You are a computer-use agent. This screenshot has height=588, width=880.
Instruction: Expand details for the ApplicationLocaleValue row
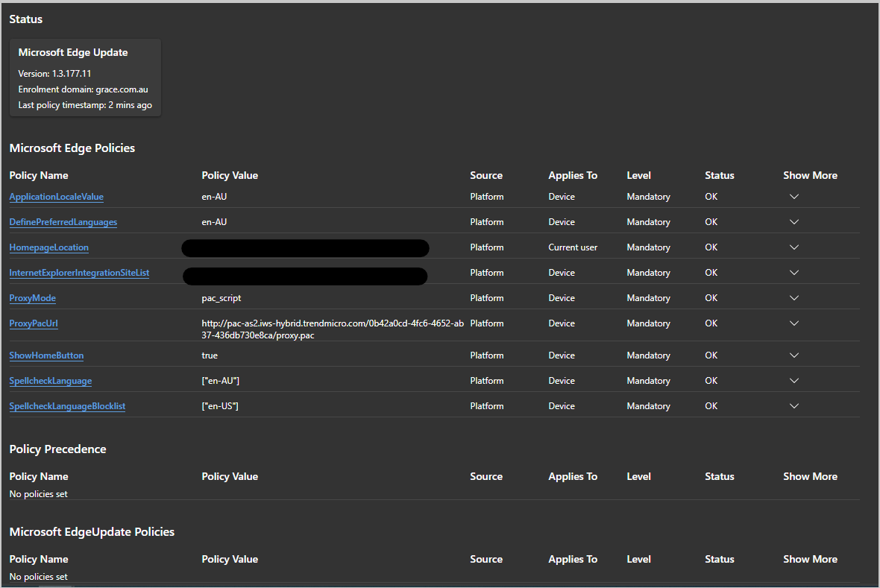pyautogui.click(x=793, y=196)
